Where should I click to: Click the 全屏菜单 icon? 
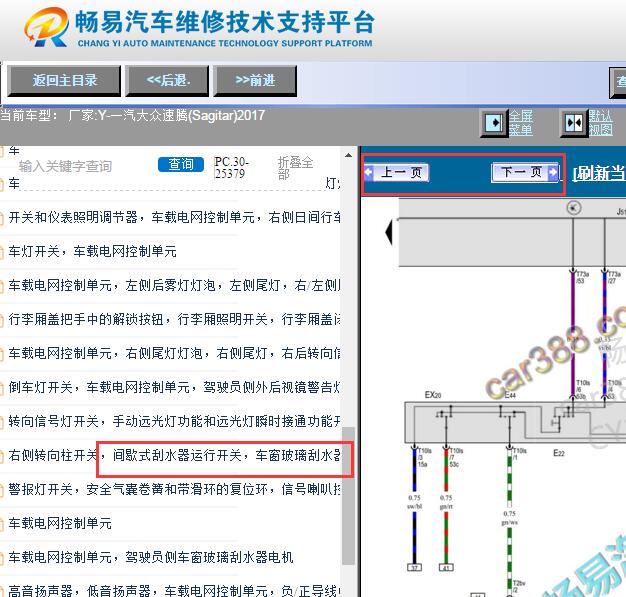494,123
